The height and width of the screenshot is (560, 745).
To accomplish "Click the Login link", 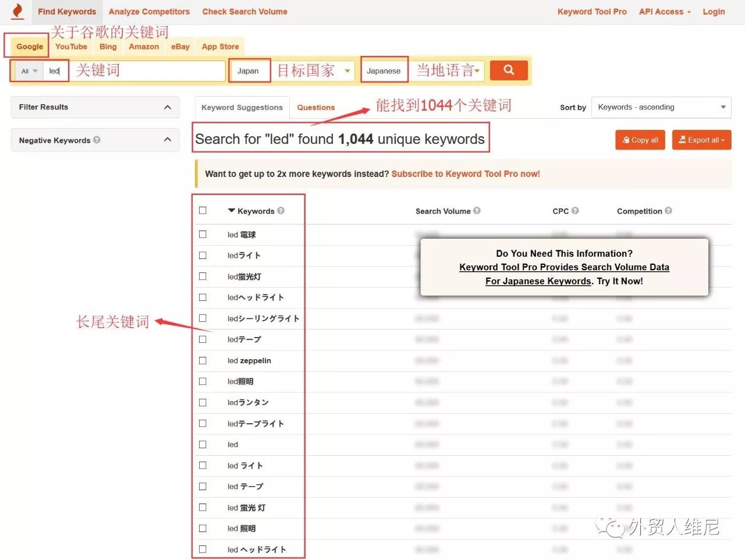I will (x=714, y=12).
